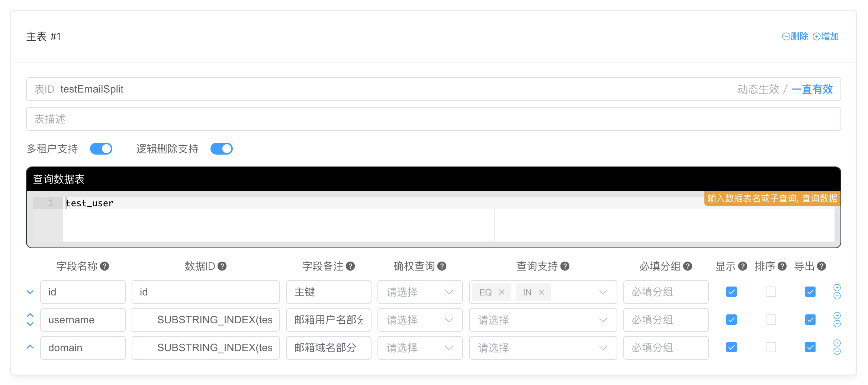This screenshot has width=868, height=385.
Task: Remove the IN tag from id query support
Action: pos(541,292)
